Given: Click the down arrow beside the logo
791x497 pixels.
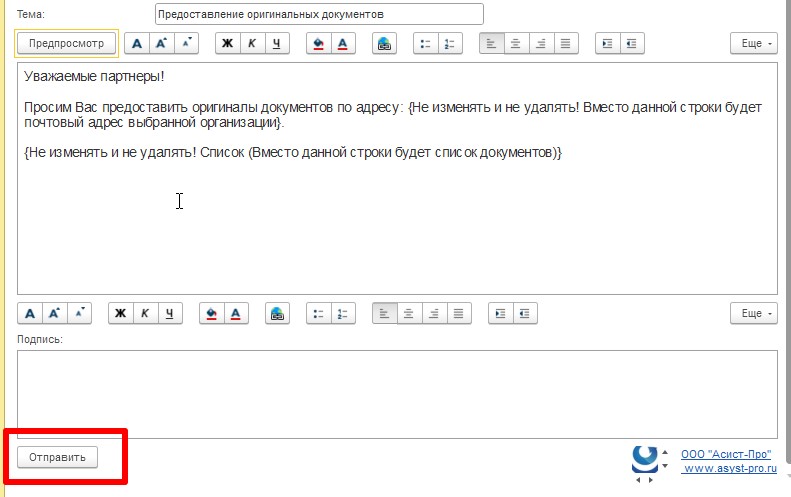Looking at the screenshot, I should 665,466.
